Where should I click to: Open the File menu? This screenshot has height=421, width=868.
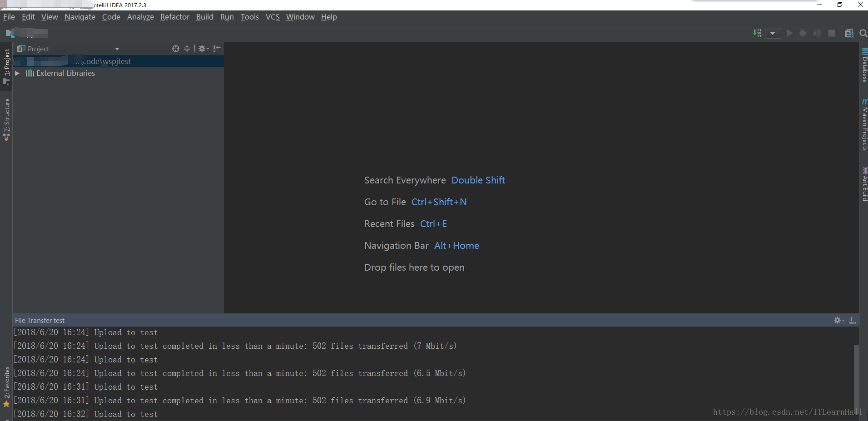pos(9,17)
